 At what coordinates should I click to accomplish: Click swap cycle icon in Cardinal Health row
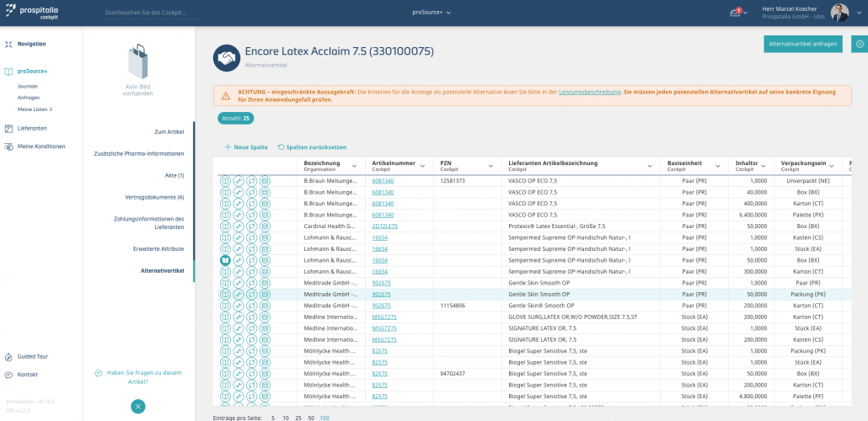(x=251, y=226)
